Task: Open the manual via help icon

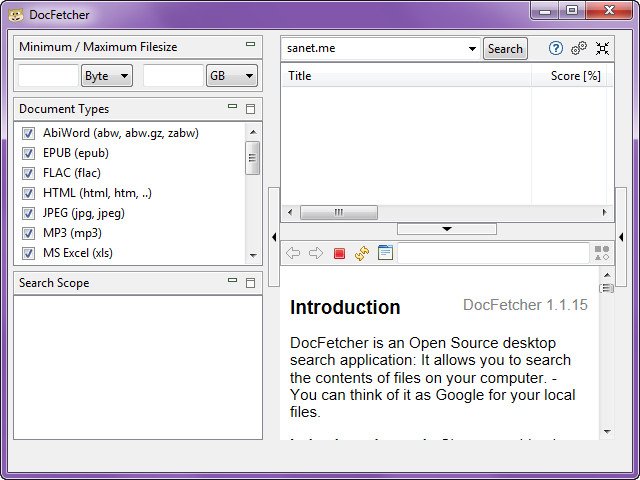Action: click(556, 49)
